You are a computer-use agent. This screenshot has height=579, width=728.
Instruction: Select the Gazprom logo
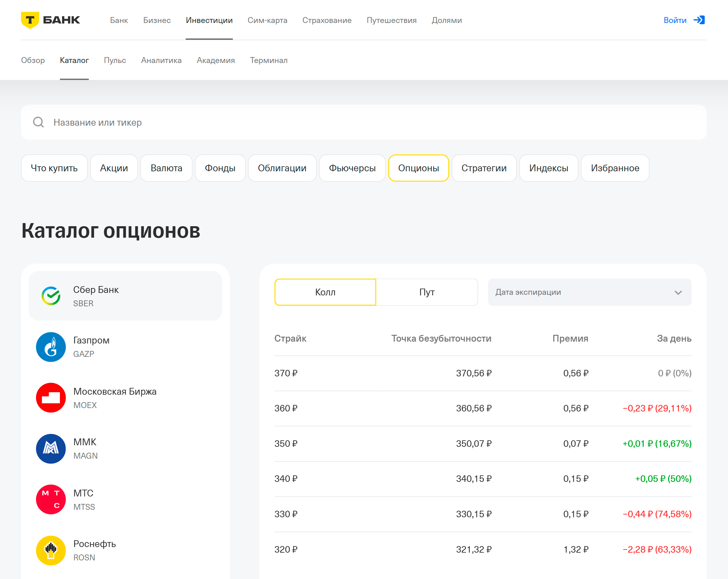coord(51,347)
